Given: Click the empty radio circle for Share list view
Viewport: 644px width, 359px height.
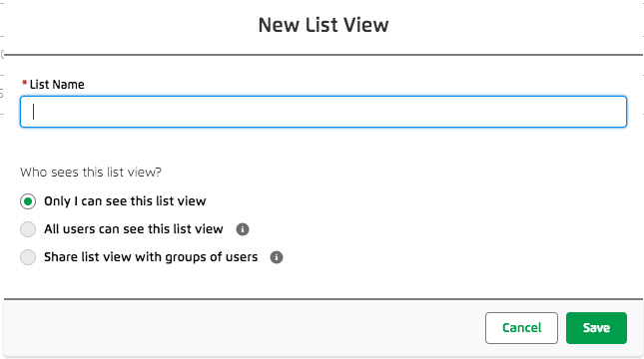Looking at the screenshot, I should point(28,257).
